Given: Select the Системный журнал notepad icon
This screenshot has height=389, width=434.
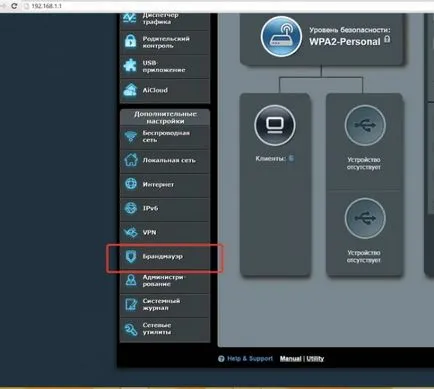Looking at the screenshot, I should (131, 305).
